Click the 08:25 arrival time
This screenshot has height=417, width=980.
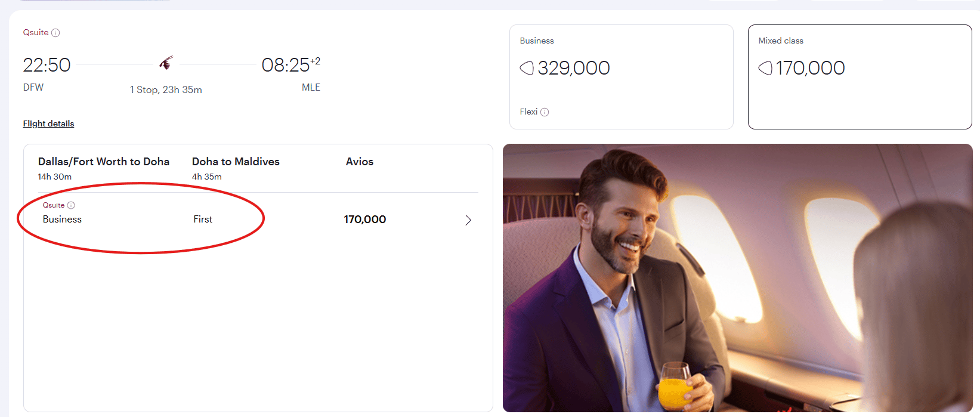tap(286, 65)
